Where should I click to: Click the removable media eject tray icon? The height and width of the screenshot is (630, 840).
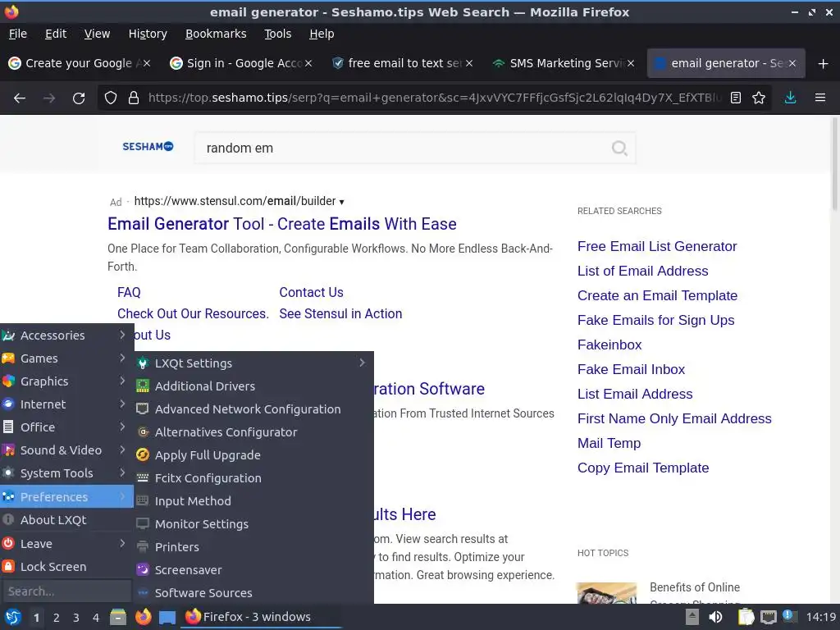692,617
